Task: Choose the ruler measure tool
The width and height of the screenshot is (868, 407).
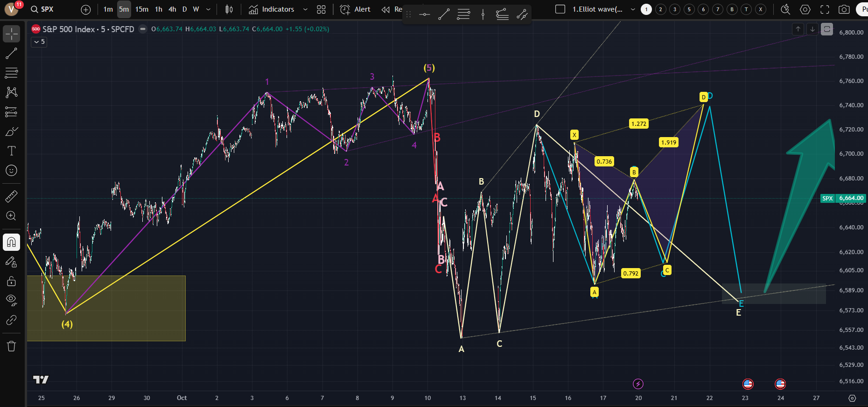Action: [12, 196]
